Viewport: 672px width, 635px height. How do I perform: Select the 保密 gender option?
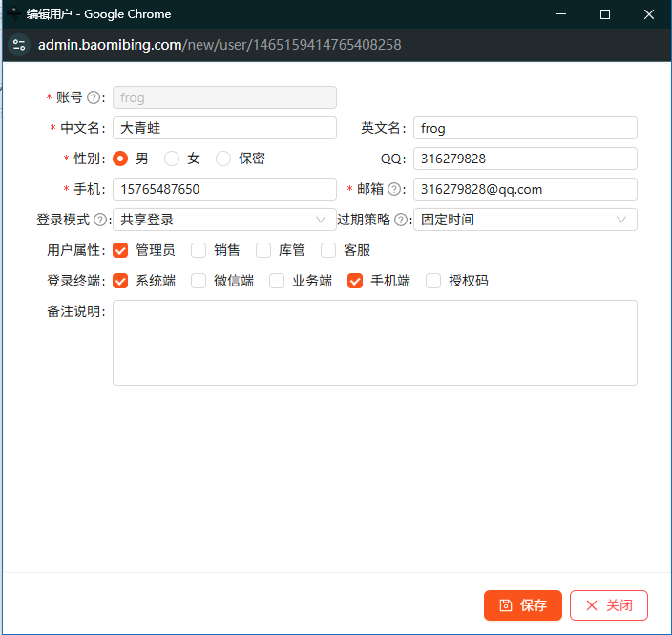(x=223, y=159)
